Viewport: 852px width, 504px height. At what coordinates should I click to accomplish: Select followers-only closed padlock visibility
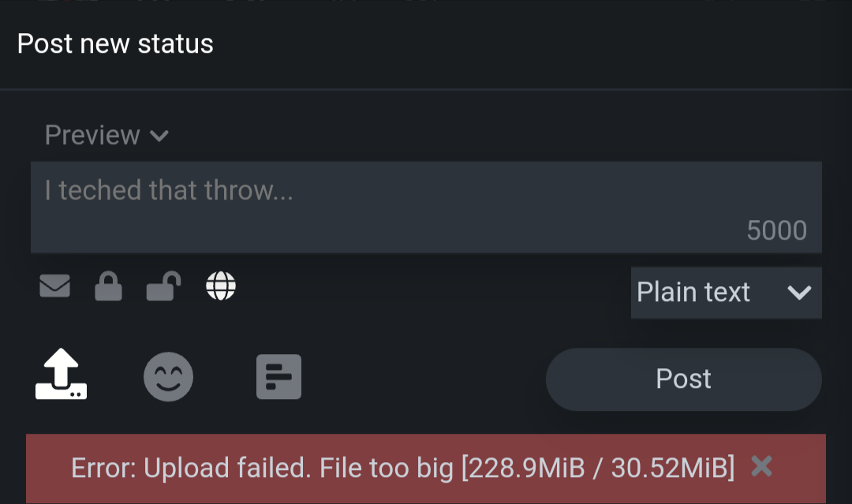click(x=108, y=286)
